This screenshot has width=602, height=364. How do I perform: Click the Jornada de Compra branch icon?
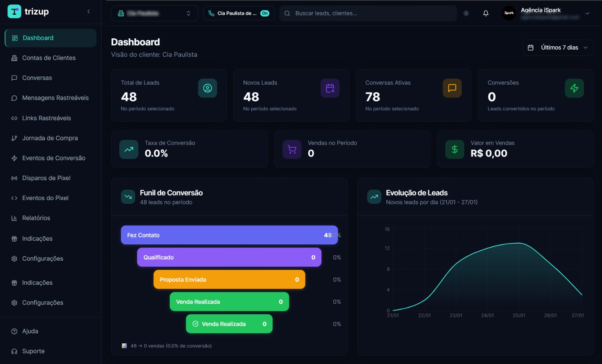tap(14, 138)
